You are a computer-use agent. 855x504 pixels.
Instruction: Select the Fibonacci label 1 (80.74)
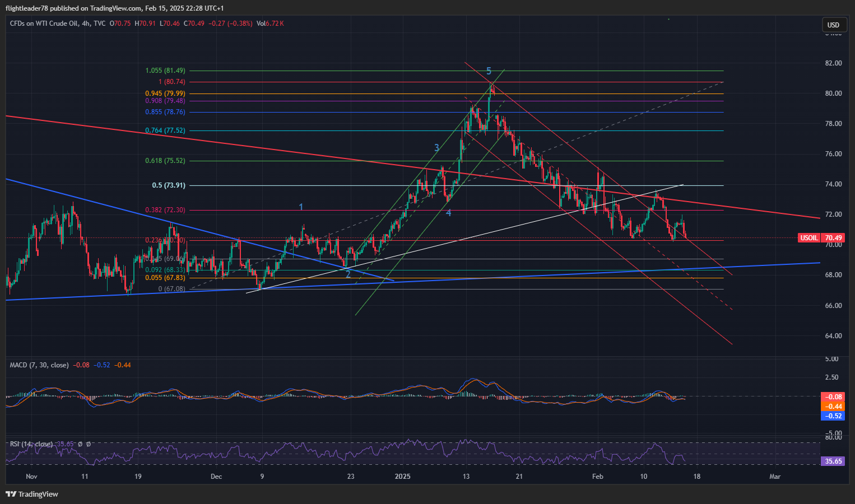[172, 82]
